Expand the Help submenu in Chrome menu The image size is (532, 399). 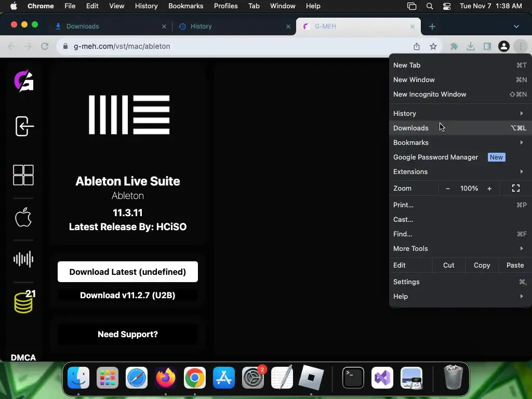(460, 297)
